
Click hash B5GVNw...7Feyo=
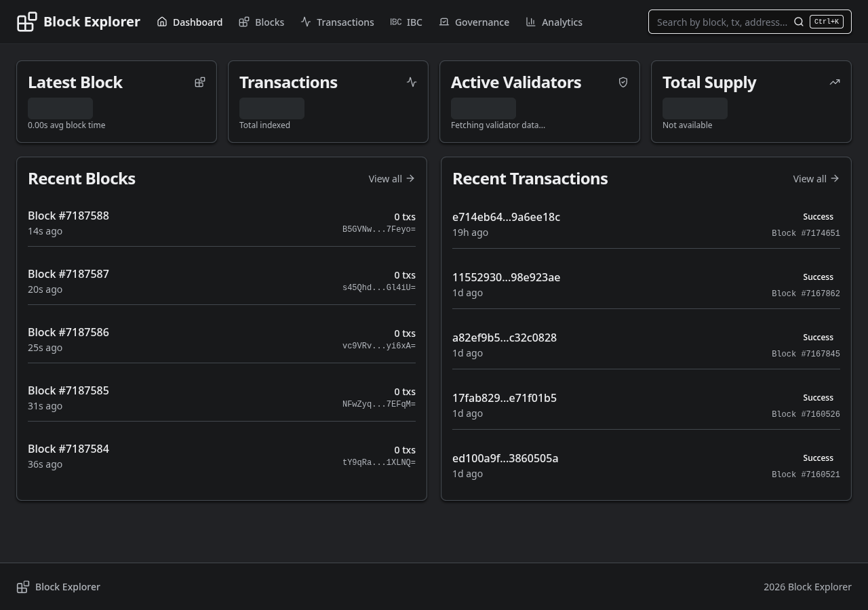(379, 229)
